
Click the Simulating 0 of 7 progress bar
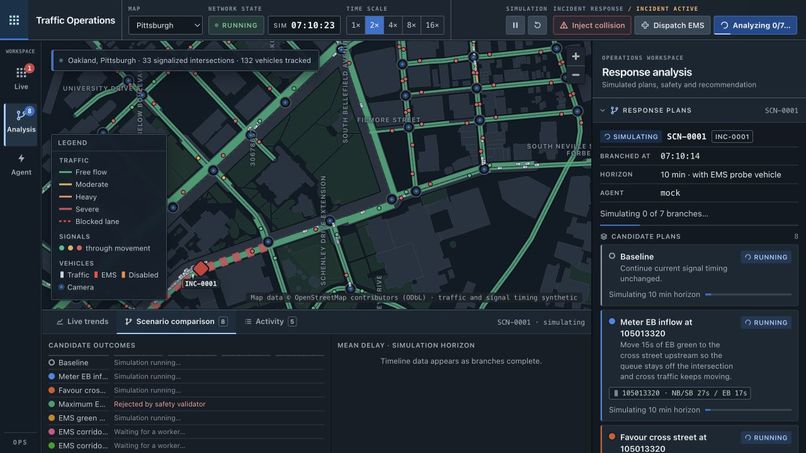699,225
